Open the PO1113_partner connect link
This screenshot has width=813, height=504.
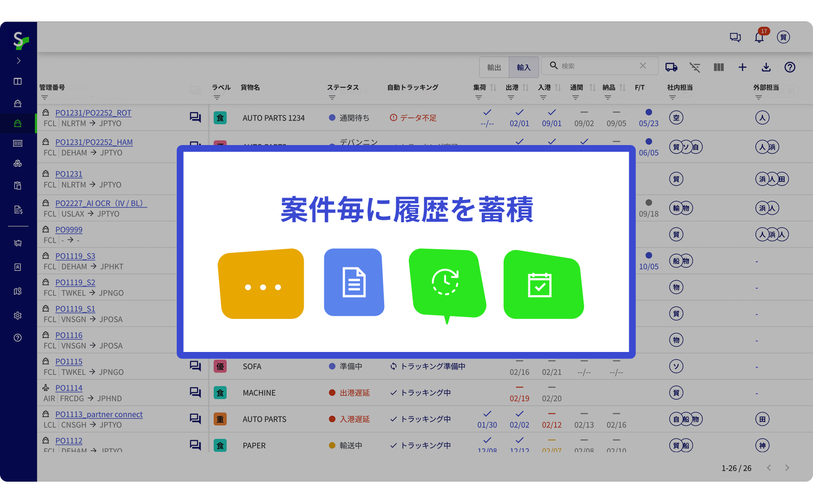[99, 414]
